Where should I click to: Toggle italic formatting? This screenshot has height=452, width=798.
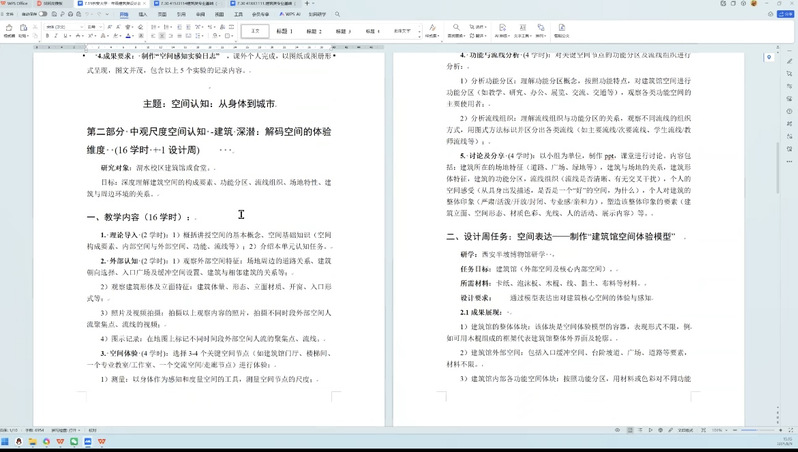coord(55,36)
